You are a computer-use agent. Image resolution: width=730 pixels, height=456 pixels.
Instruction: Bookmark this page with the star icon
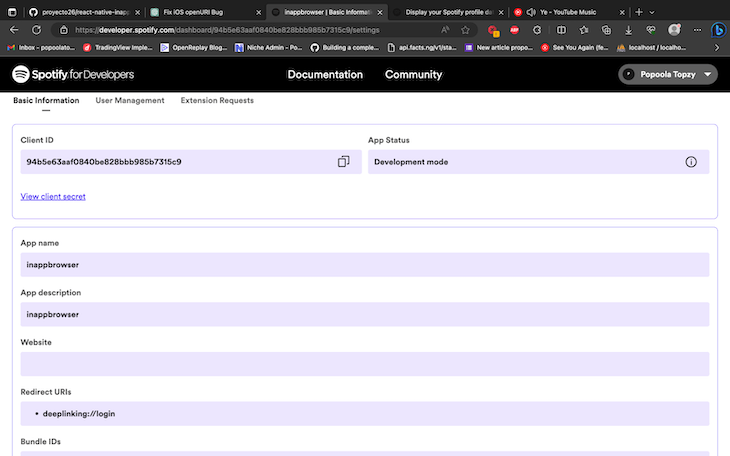click(465, 30)
